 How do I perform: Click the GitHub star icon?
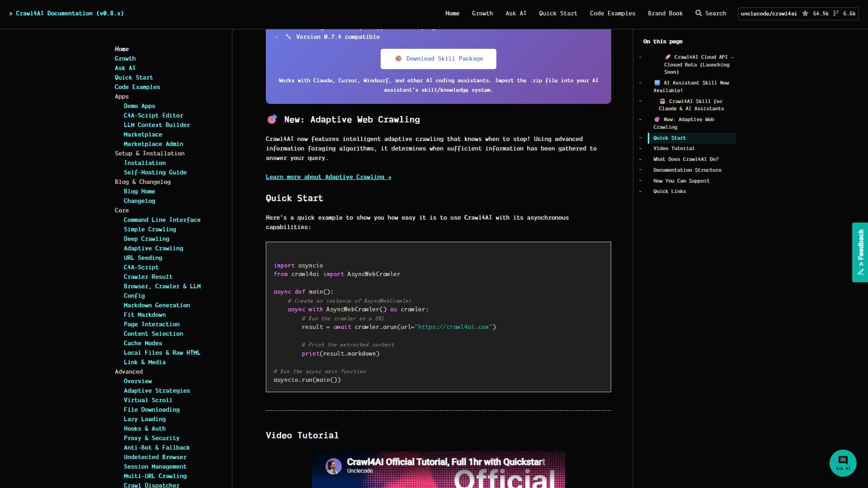805,14
